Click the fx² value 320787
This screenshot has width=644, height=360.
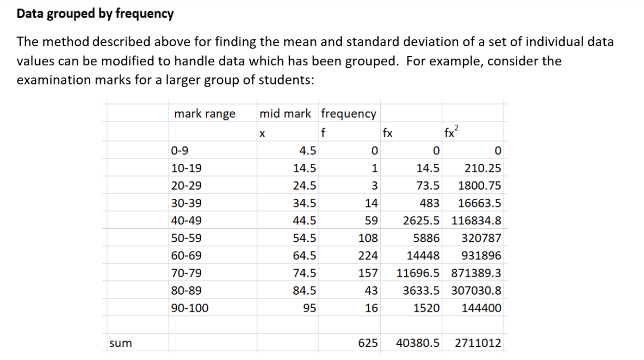pos(481,238)
